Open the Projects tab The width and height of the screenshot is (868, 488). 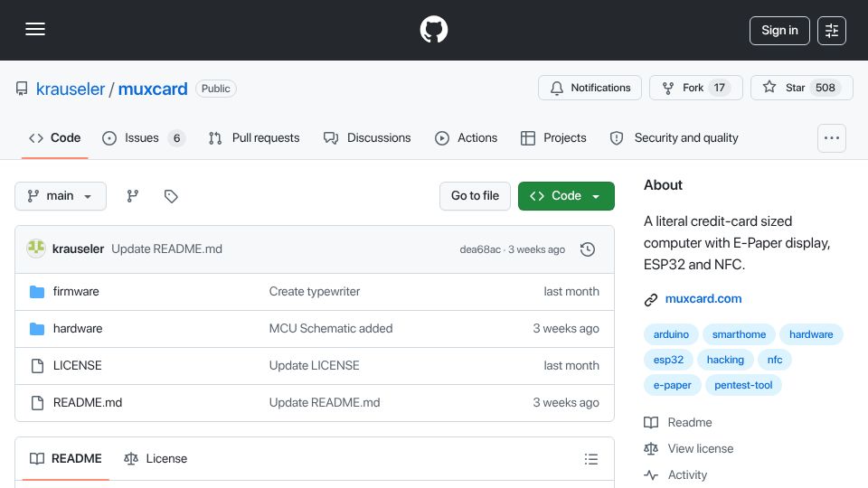pos(553,137)
